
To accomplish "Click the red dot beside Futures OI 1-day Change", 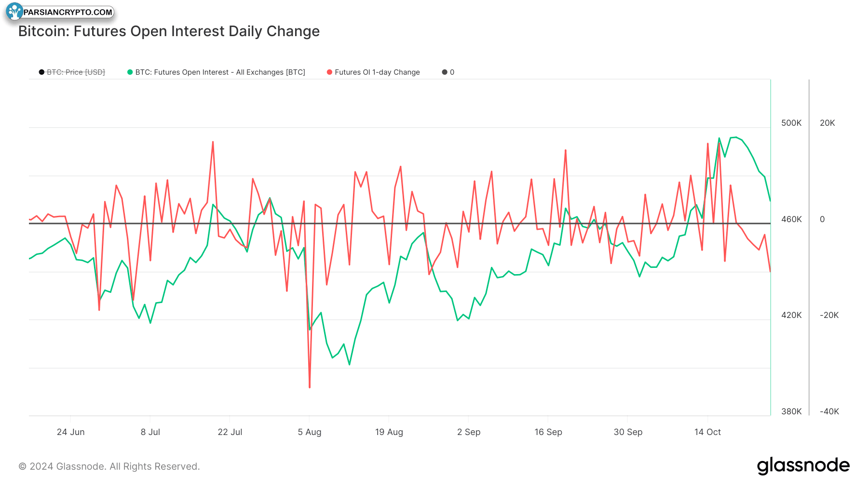I will 329,72.
